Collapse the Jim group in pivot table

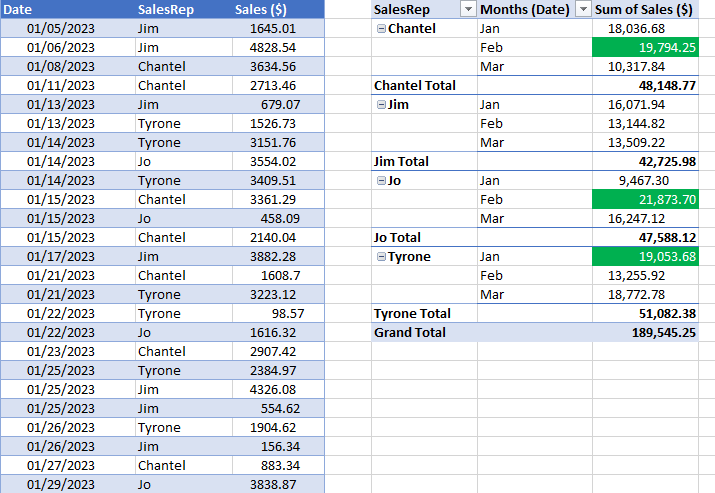(382, 105)
